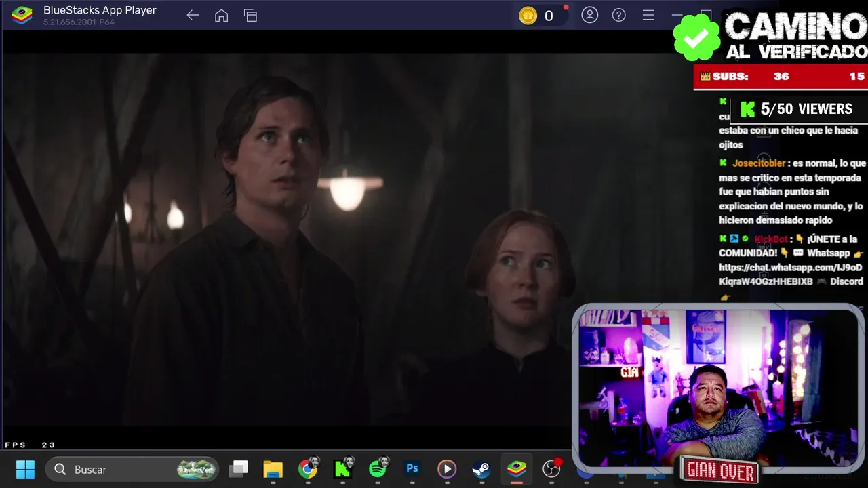Image resolution: width=868 pixels, height=488 pixels.
Task: Open the media player taskbar icon
Action: 446,469
